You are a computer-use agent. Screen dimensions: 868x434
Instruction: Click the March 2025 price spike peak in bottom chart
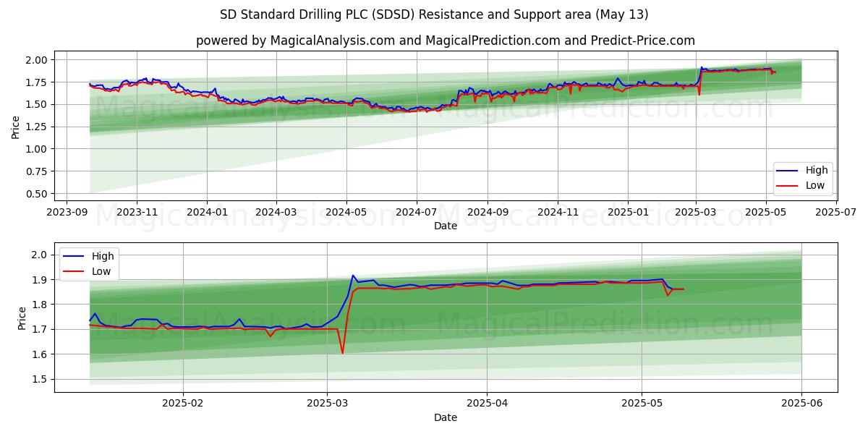point(352,276)
